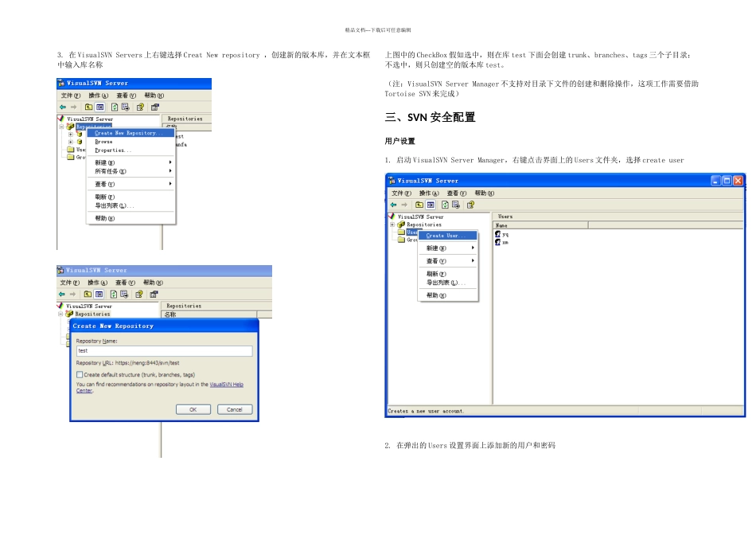
Task: Click Back arrow in the Users window toolbar
Action: click(x=393, y=205)
